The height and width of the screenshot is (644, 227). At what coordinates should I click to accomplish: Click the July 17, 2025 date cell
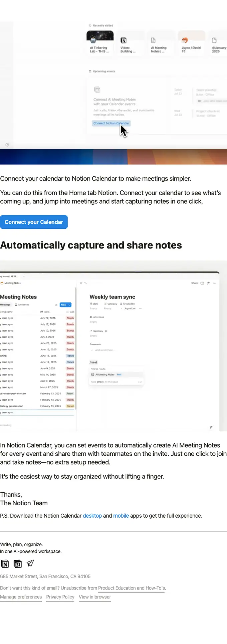pos(48,324)
